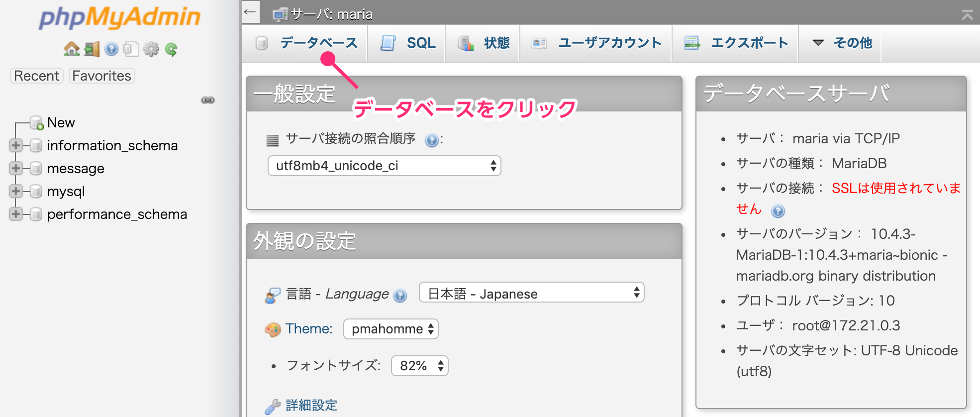Viewport: 980px width, 417px height.
Task: Click the Home icon in sidebar
Action: pos(71,49)
